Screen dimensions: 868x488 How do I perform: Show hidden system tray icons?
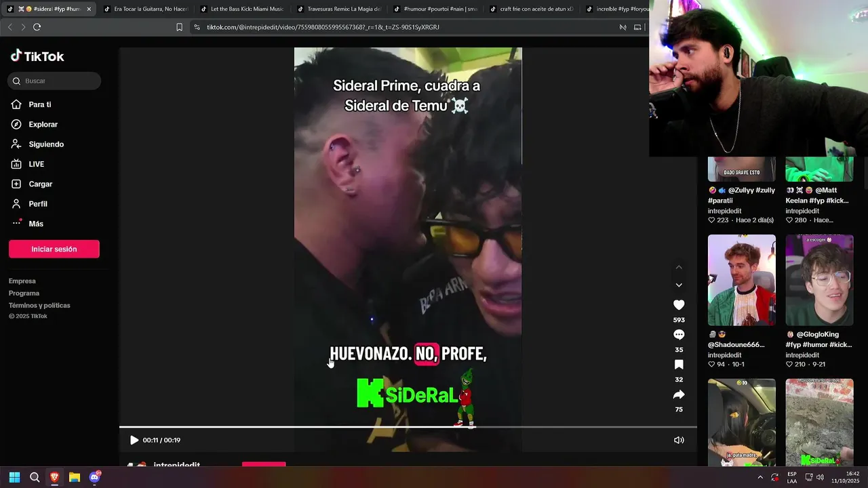click(x=760, y=477)
